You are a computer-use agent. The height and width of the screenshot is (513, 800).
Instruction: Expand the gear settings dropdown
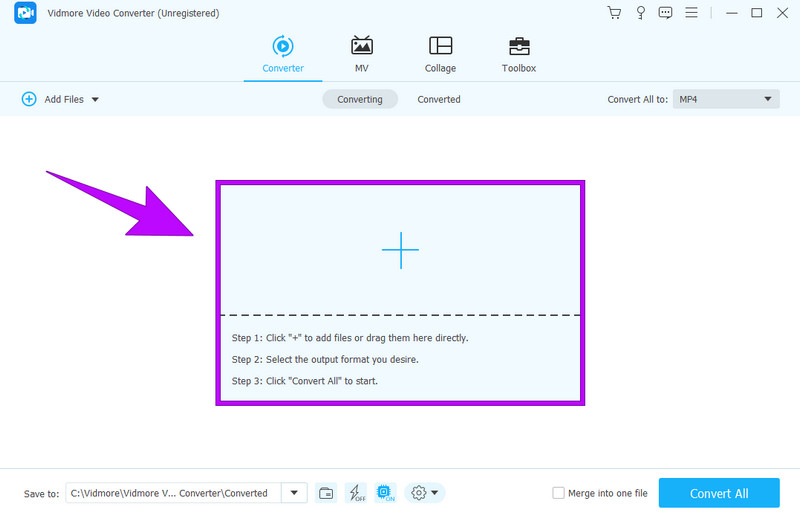click(425, 493)
